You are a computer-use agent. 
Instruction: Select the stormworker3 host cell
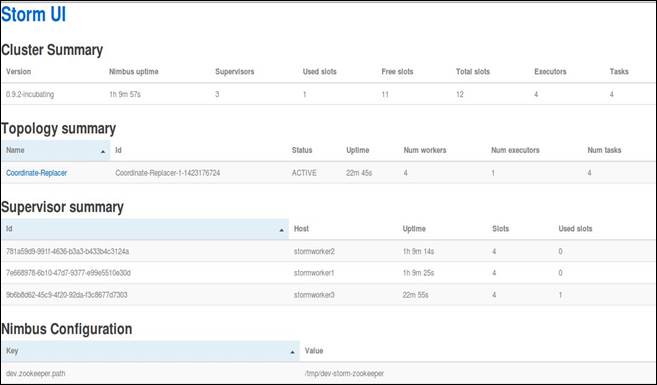coord(314,295)
